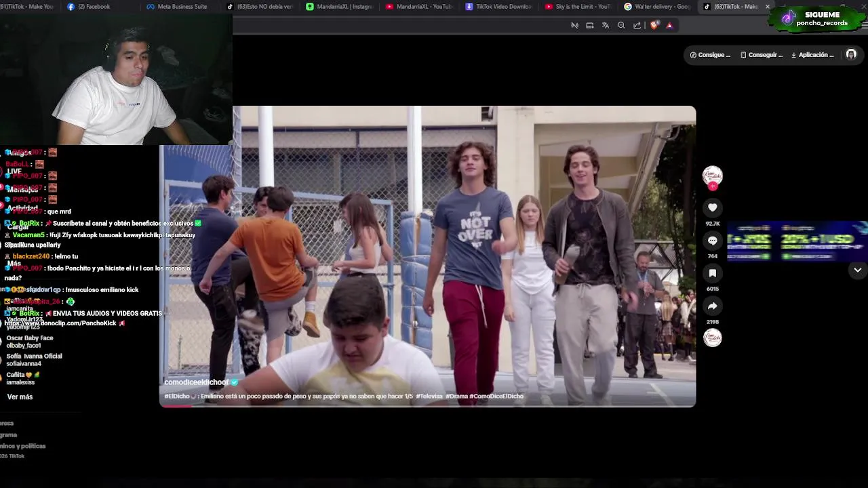Expand accounts list with Ver más
868x488 pixels.
click(x=20, y=396)
